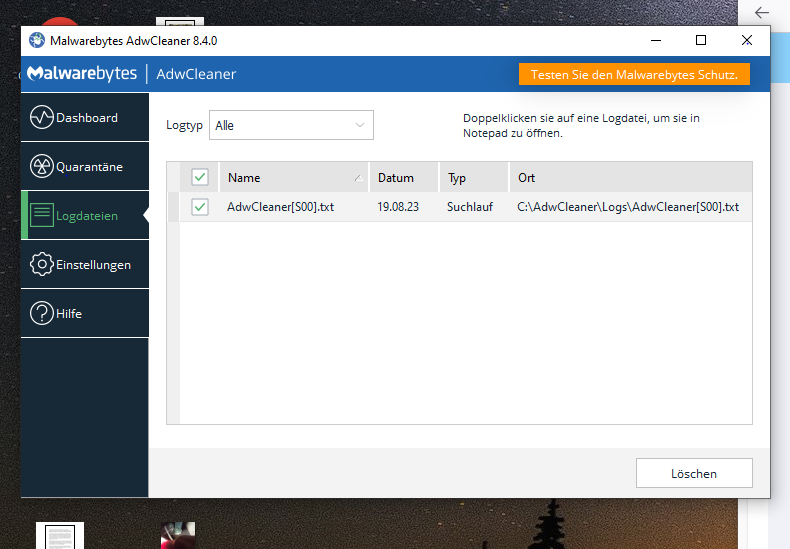Open the Quarantäne sidebar section
The height and width of the screenshot is (549, 790).
[x=85, y=166]
